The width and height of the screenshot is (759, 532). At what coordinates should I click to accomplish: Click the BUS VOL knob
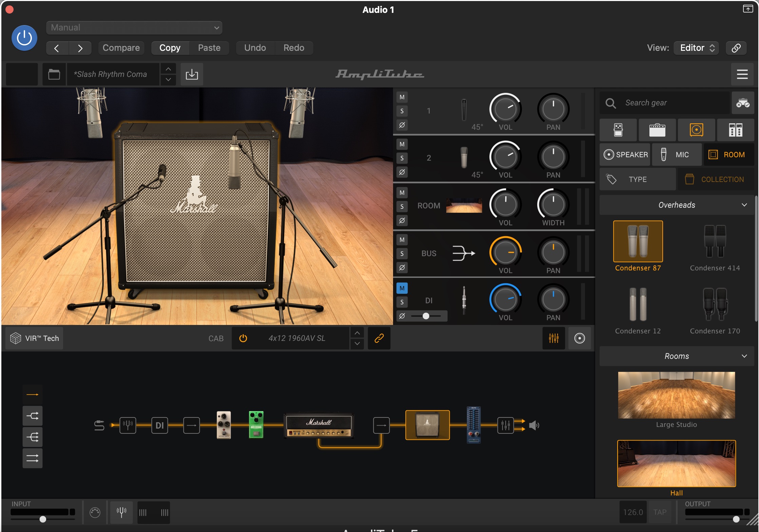505,252
